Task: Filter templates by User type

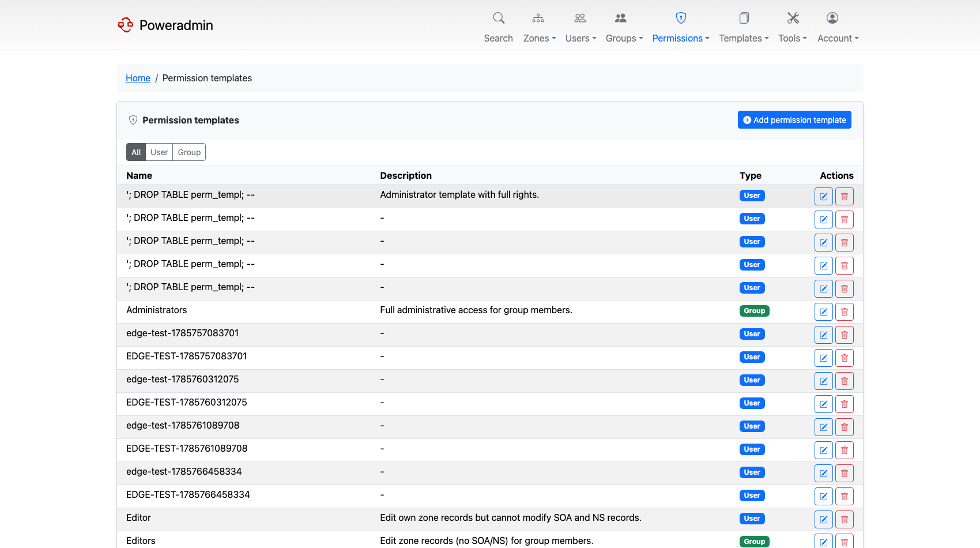Action: [159, 152]
